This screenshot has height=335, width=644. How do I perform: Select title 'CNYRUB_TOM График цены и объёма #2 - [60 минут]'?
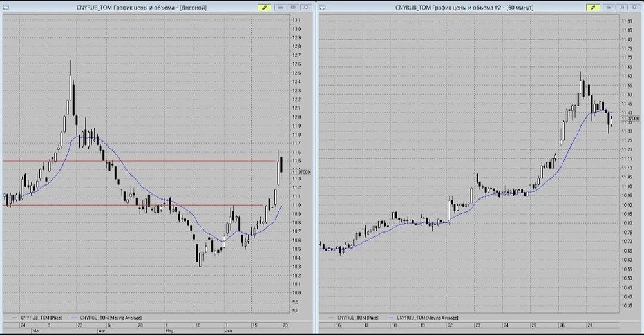point(464,7)
